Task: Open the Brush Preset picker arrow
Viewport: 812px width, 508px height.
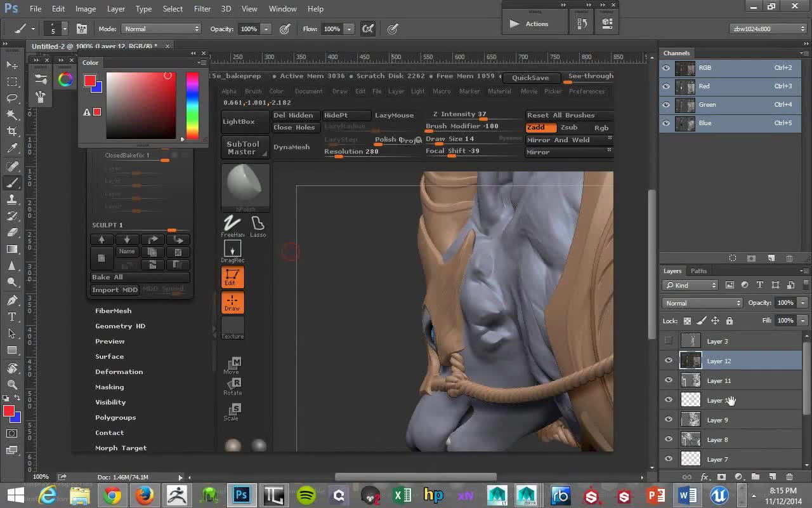Action: coord(64,29)
